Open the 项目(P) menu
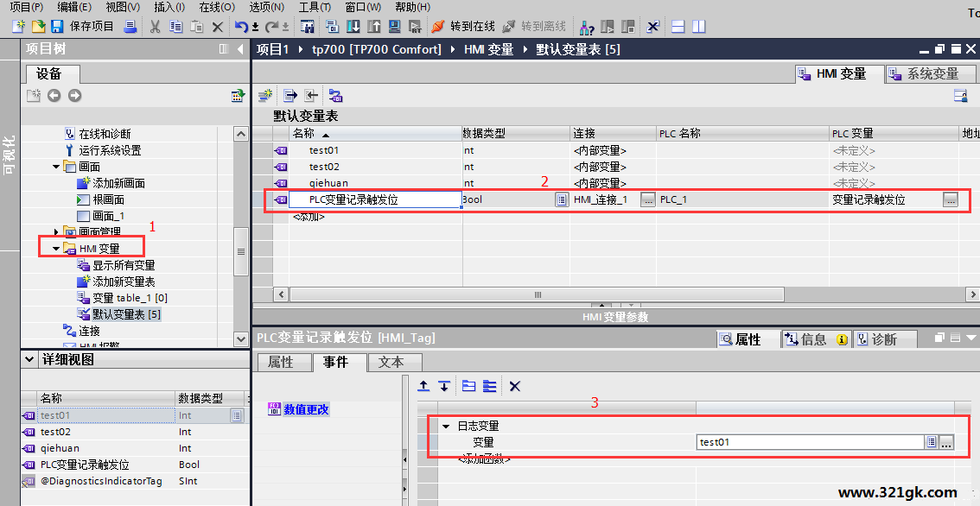Image resolution: width=980 pixels, height=506 pixels. tap(26, 7)
